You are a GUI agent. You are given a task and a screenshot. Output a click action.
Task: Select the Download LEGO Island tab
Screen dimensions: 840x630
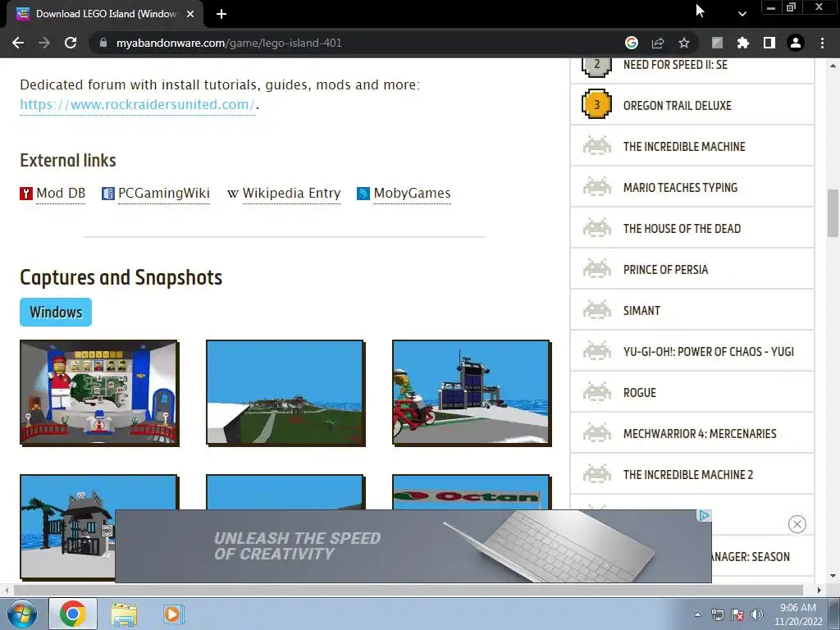coord(106,14)
